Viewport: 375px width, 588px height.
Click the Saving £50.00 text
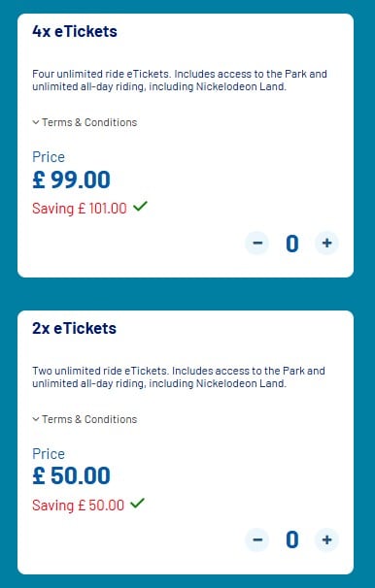(78, 506)
